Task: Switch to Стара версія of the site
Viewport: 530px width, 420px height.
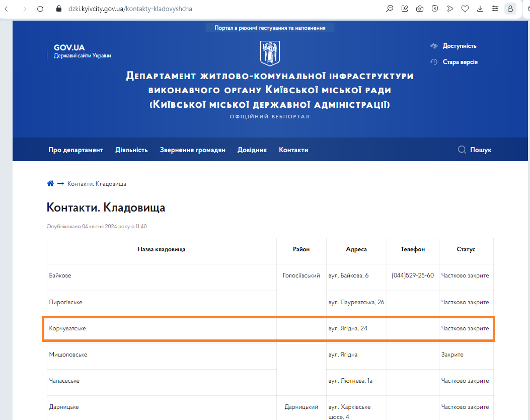Action: pos(460,62)
